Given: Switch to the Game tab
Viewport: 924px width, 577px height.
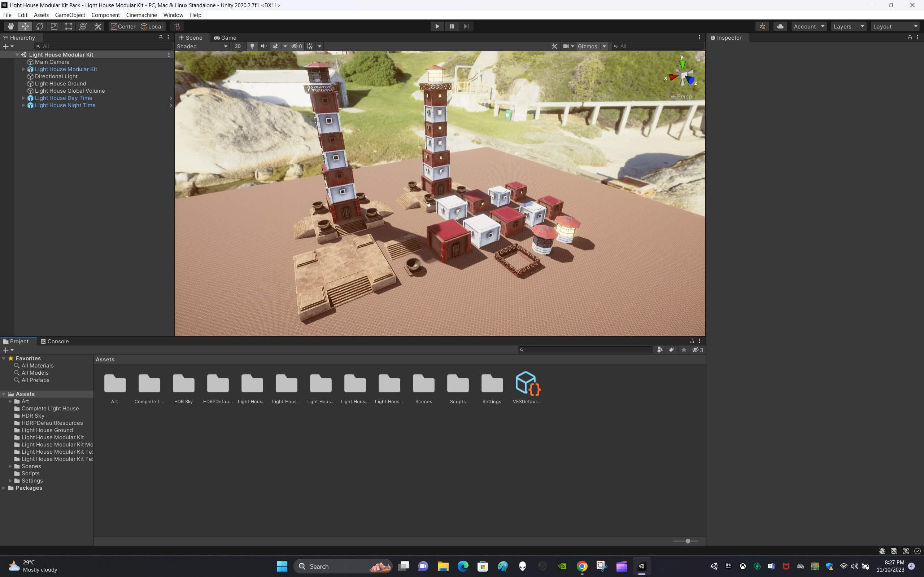Looking at the screenshot, I should 225,38.
